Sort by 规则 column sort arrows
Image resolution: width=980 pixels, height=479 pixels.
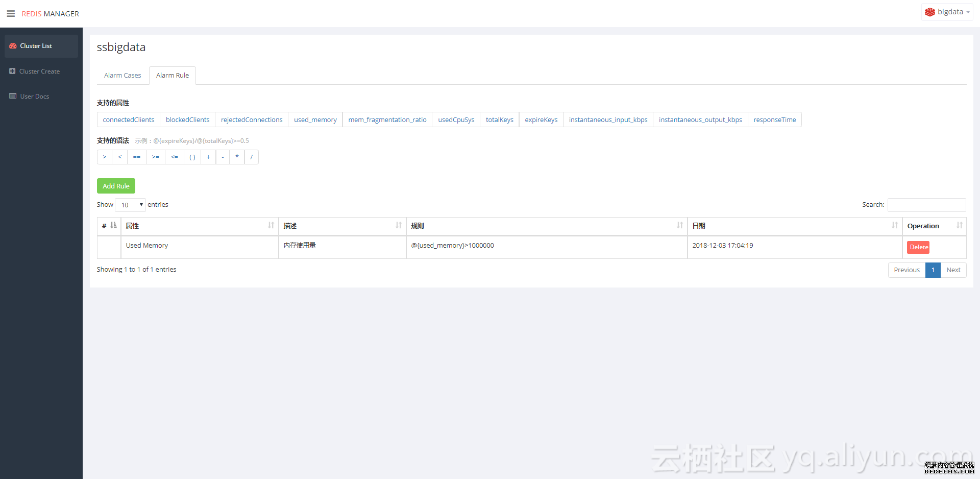(x=679, y=225)
